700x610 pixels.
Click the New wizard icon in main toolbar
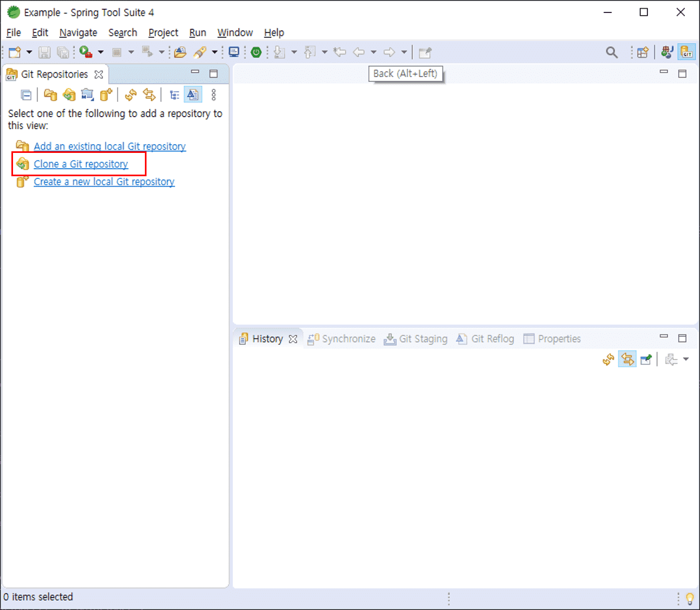[15, 52]
